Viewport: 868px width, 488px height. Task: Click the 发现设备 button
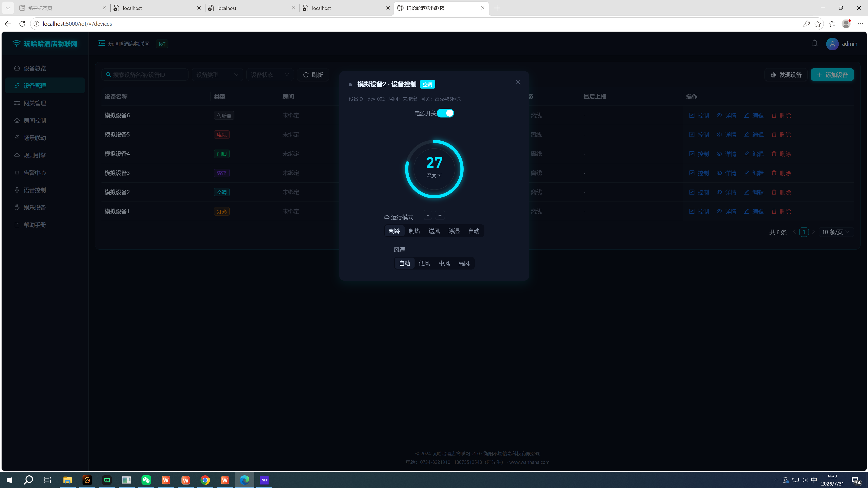(786, 75)
